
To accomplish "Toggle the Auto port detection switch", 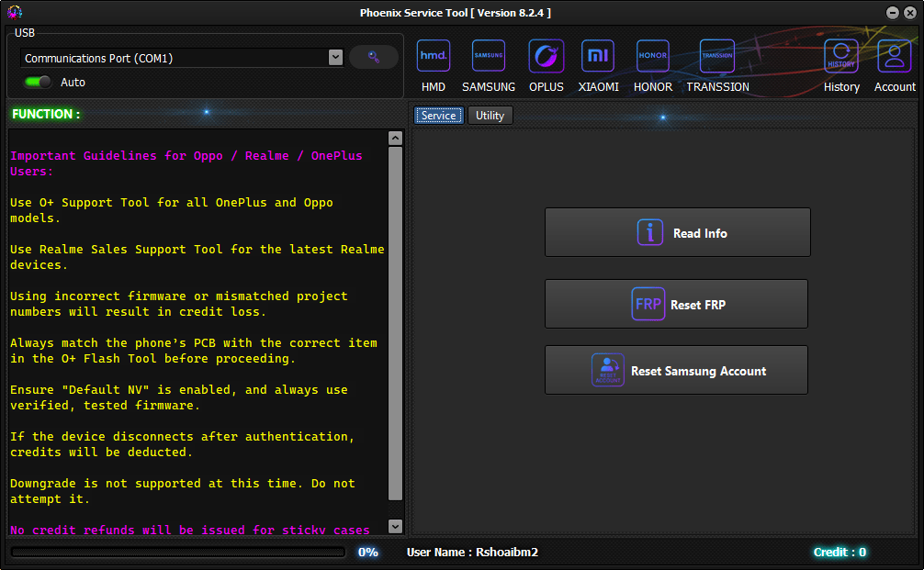I will tap(38, 82).
